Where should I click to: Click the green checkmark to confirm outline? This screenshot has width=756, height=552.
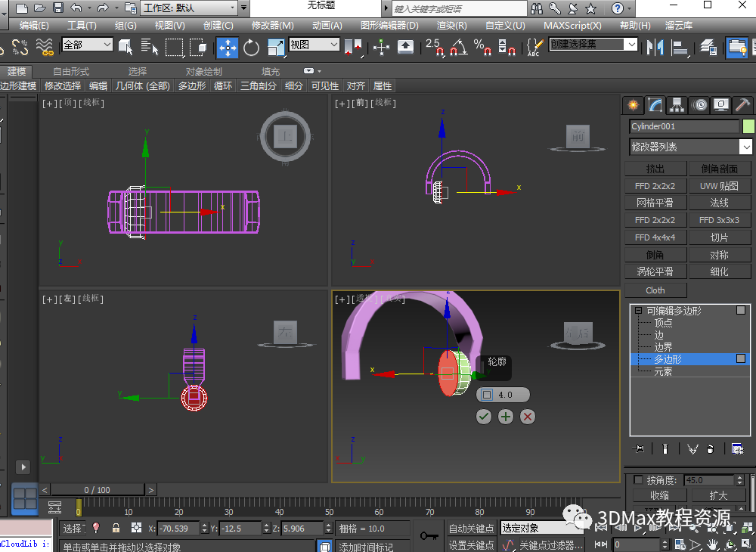pyautogui.click(x=484, y=416)
